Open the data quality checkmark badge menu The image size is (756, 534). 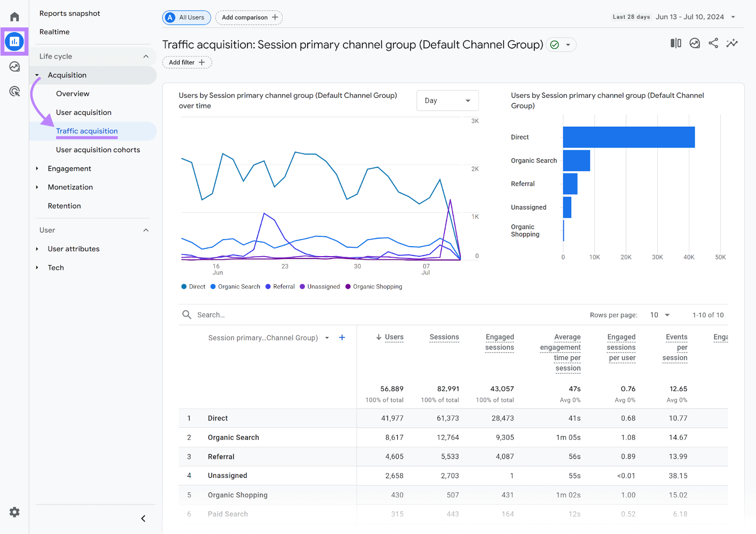pos(561,44)
